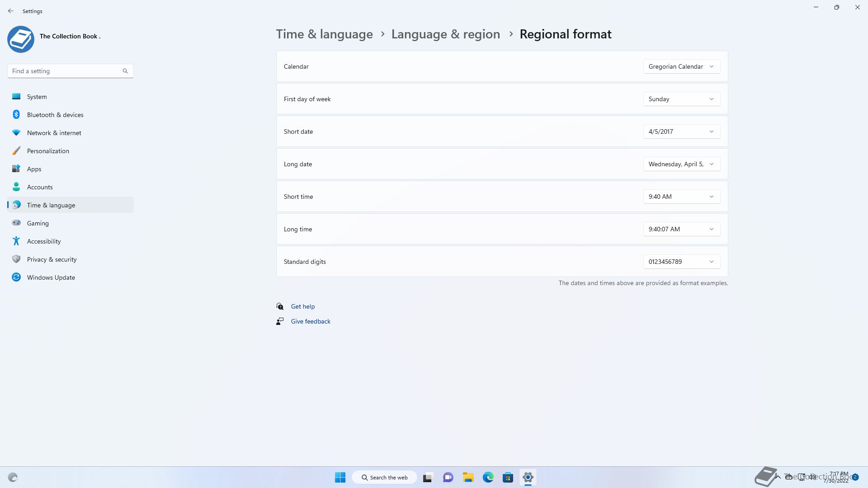
Task: Open the Windows Start button
Action: (340, 477)
